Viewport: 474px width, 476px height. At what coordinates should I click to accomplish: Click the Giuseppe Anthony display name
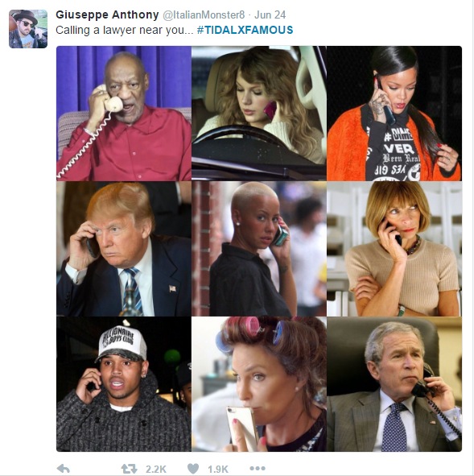point(107,14)
